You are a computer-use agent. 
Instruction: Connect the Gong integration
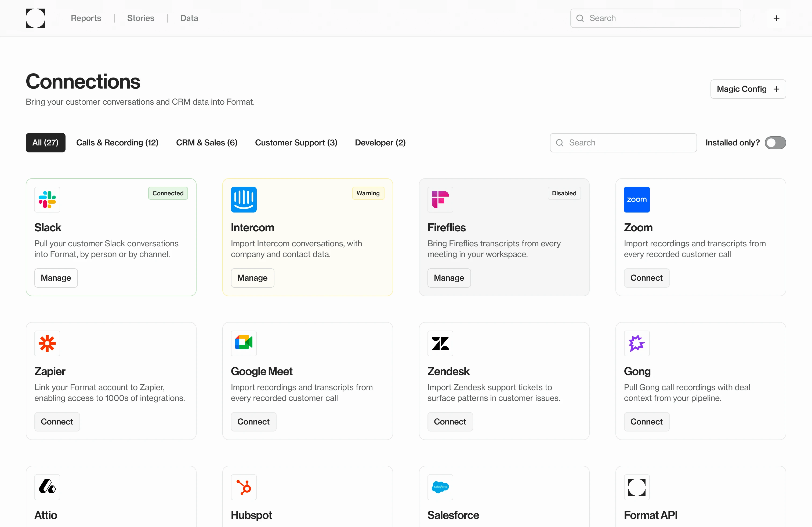tap(647, 422)
